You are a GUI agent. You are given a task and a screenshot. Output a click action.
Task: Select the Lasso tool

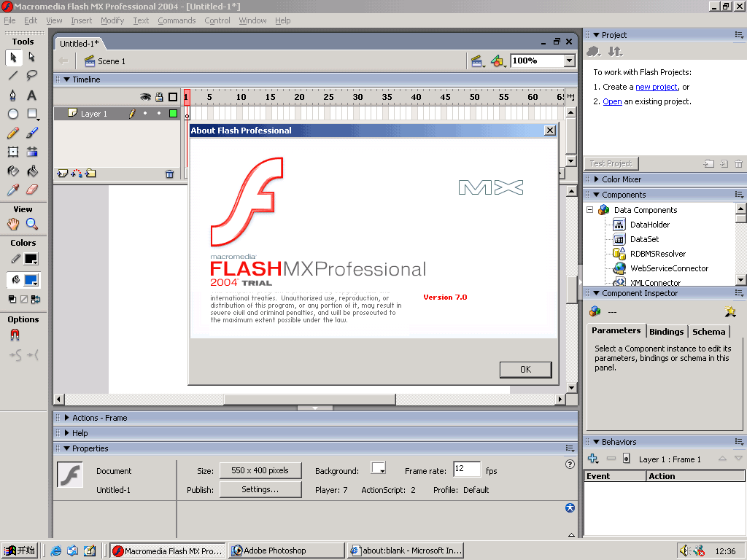pos(32,75)
